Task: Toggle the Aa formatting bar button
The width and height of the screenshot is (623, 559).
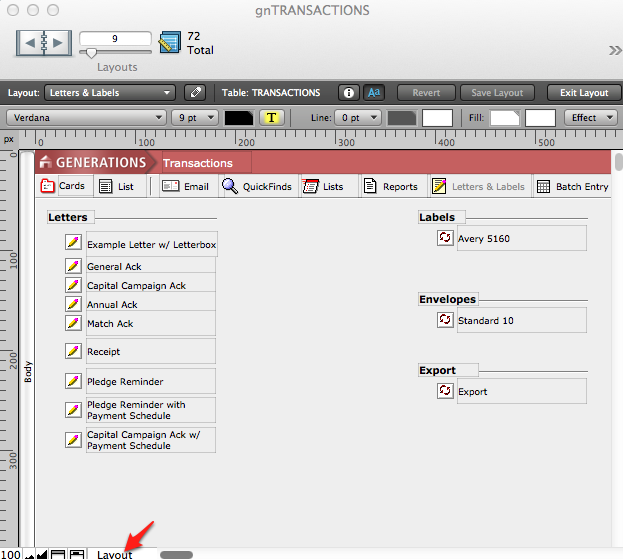Action: coord(374,93)
